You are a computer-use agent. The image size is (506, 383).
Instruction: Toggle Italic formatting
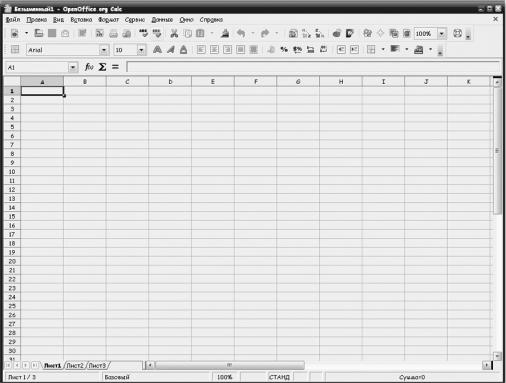[x=170, y=50]
